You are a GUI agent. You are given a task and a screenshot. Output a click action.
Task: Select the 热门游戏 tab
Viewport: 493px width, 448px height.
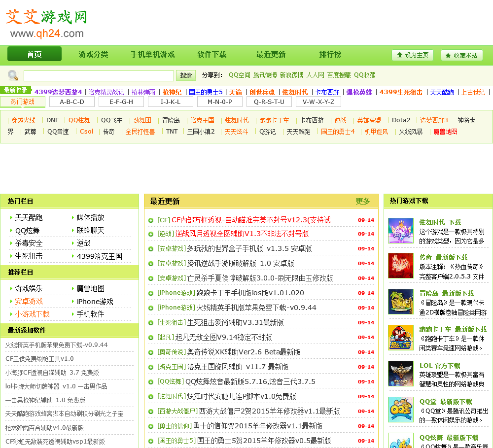pos(23,102)
